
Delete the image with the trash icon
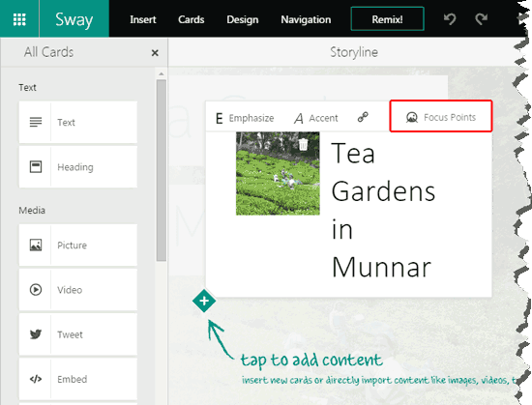pyautogui.click(x=303, y=144)
